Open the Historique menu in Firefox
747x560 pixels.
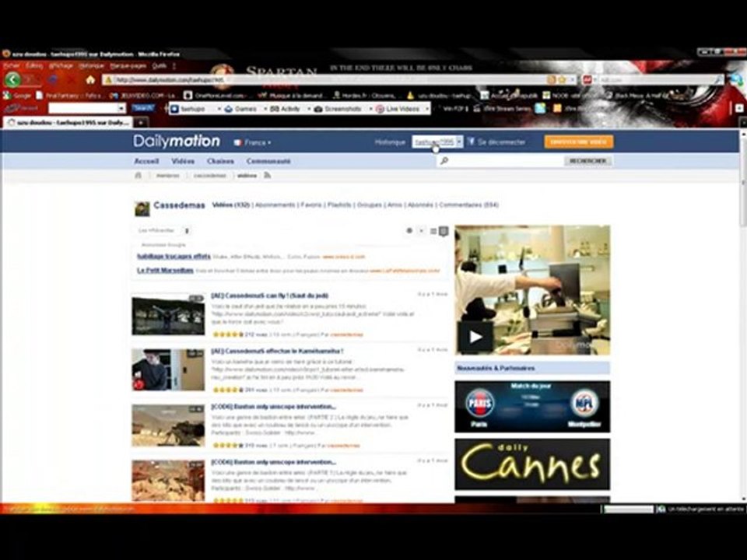[x=91, y=65]
